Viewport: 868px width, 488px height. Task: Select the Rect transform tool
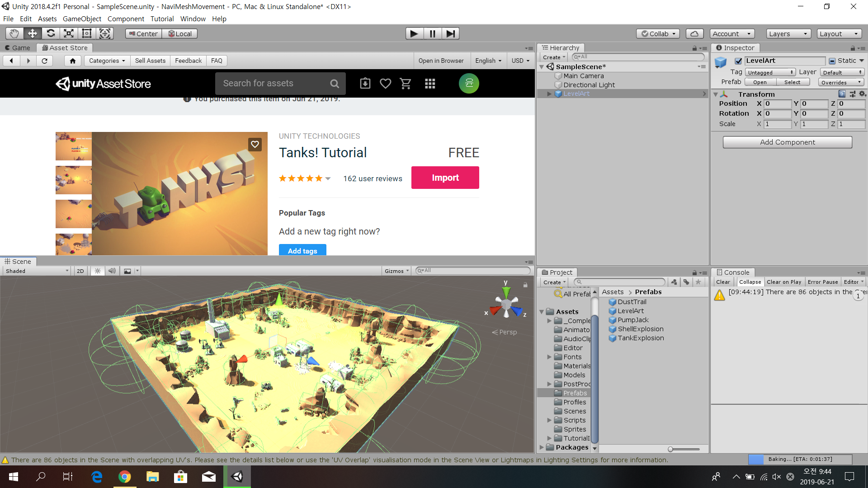pos(87,33)
